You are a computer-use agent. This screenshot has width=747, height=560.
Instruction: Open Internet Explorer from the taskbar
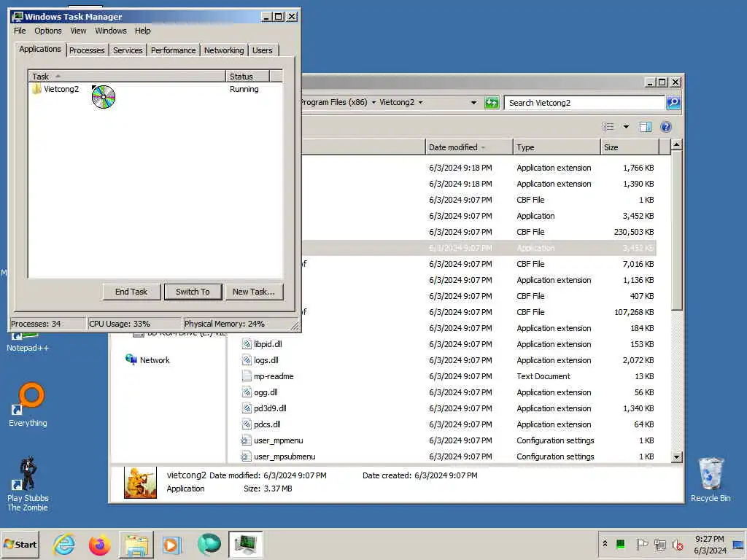click(x=64, y=544)
